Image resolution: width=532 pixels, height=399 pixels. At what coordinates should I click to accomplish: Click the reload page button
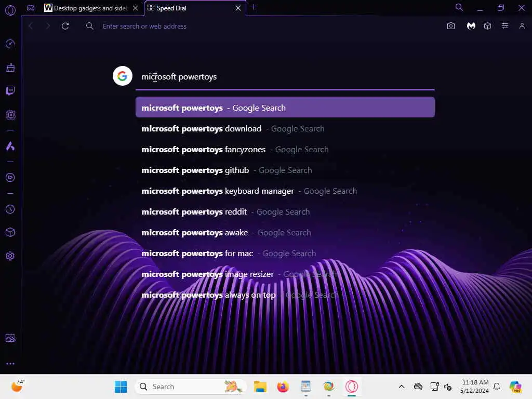pyautogui.click(x=65, y=26)
